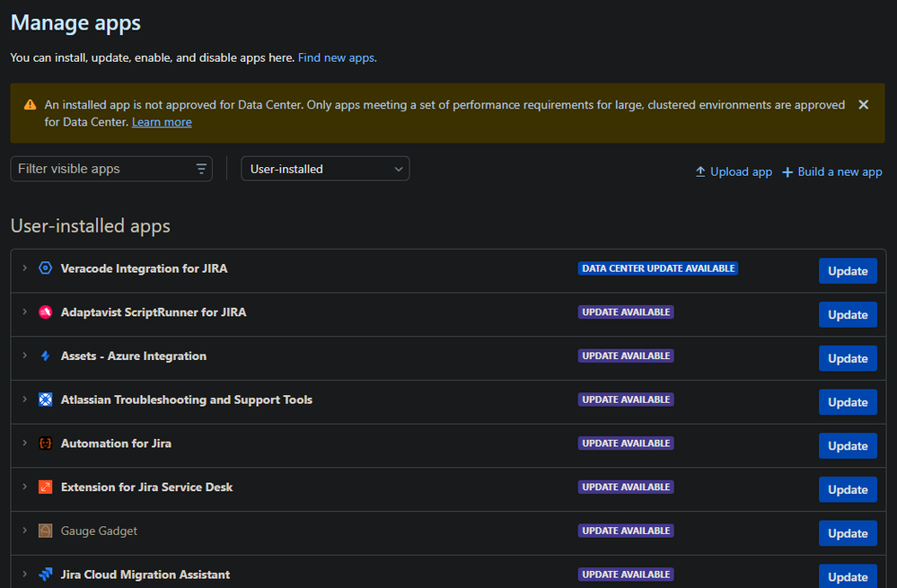Click the Jira Cloud Migration Assistant icon
The width and height of the screenshot is (897, 588).
pyautogui.click(x=45, y=575)
